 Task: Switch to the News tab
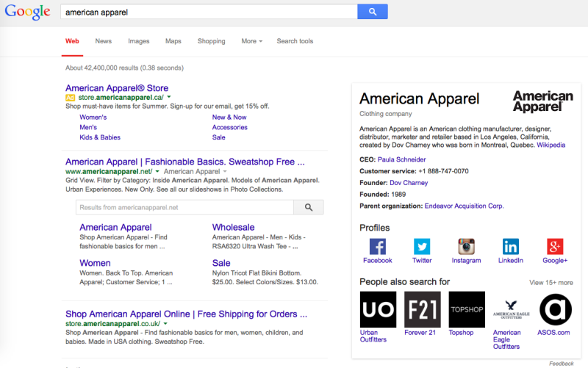tap(104, 41)
